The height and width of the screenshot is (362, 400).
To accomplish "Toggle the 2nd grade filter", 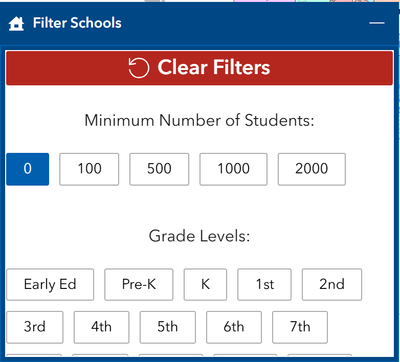I will [x=332, y=285].
